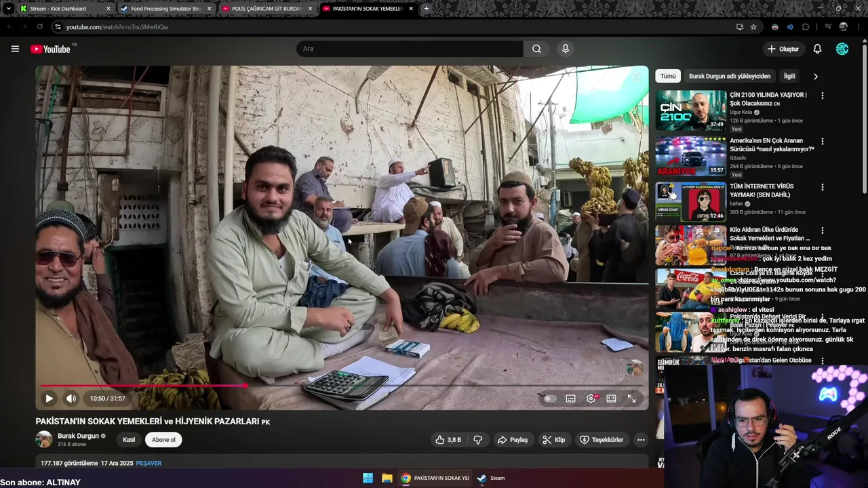Like the video with thumbs up
868x488 pixels.
(x=448, y=440)
